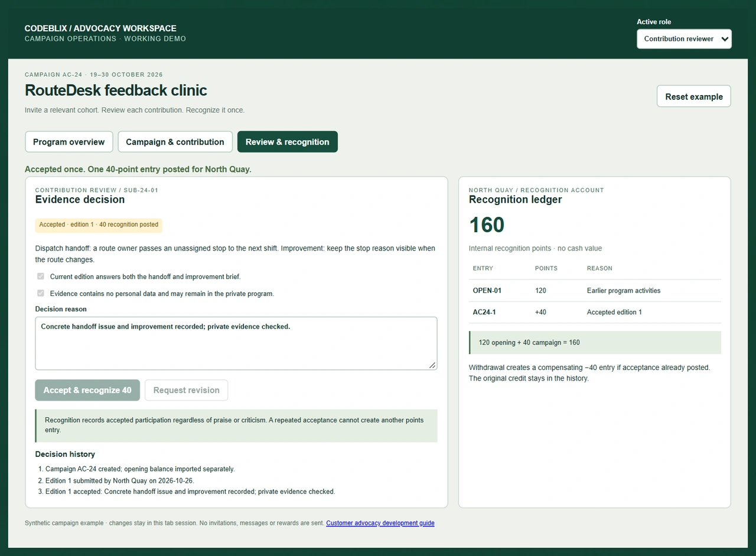
Task: Click the Edition 1 accepted history entry
Action: 190,492
